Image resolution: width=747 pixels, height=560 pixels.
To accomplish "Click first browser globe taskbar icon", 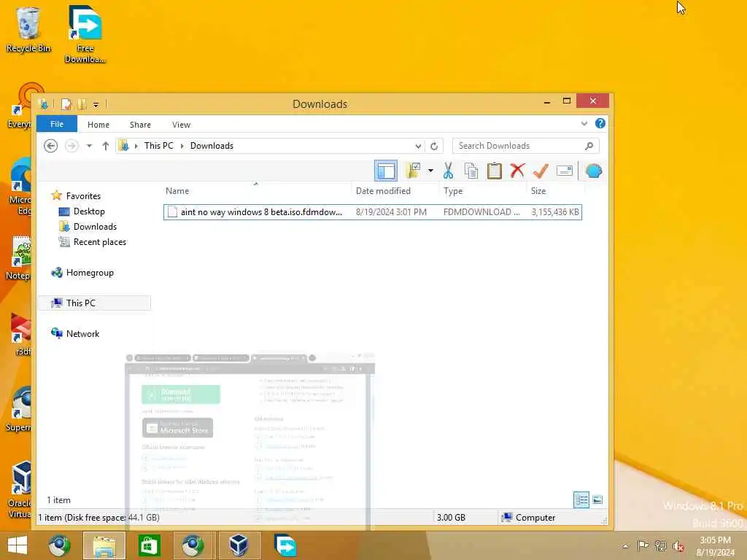I will [x=59, y=545].
